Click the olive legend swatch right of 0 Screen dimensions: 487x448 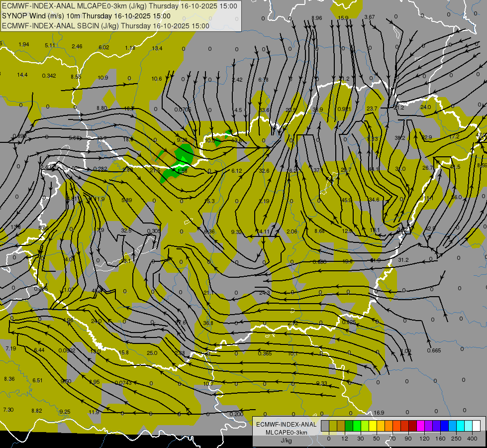pyautogui.click(x=333, y=426)
